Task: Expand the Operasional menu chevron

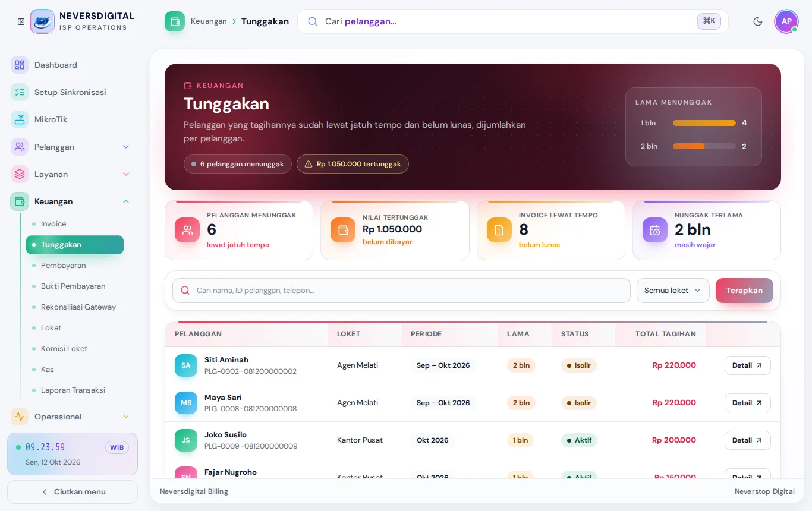Action: [126, 417]
